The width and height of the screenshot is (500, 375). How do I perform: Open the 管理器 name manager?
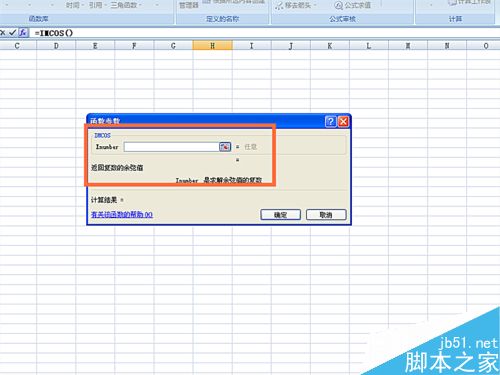189,5
